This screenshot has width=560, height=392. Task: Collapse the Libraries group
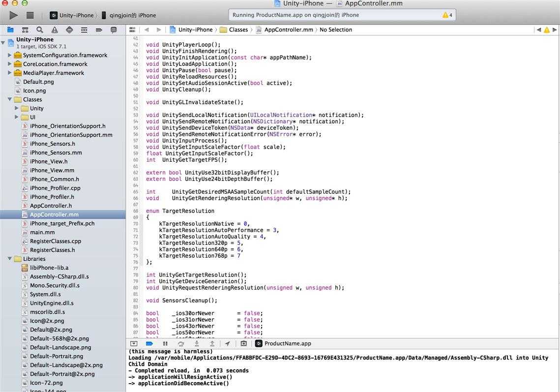pos(10,259)
